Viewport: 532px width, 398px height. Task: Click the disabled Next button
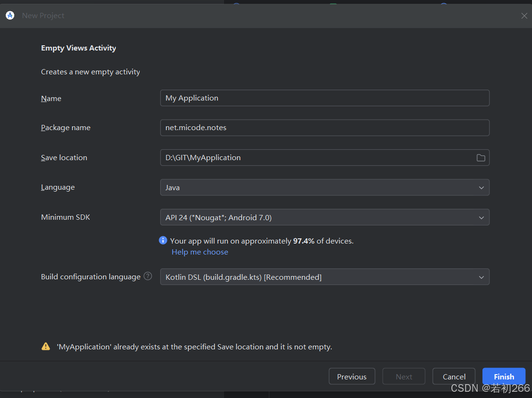(x=404, y=376)
